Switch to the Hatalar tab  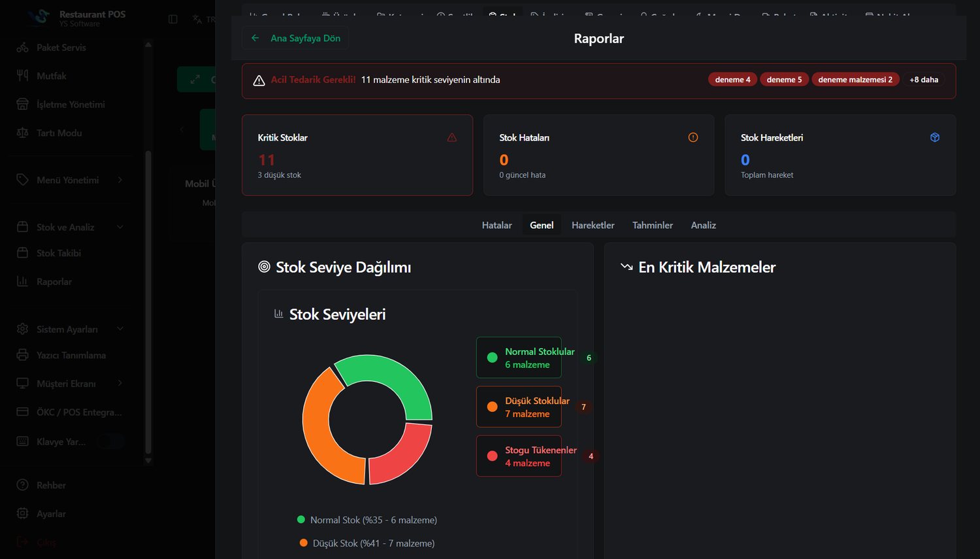click(497, 225)
